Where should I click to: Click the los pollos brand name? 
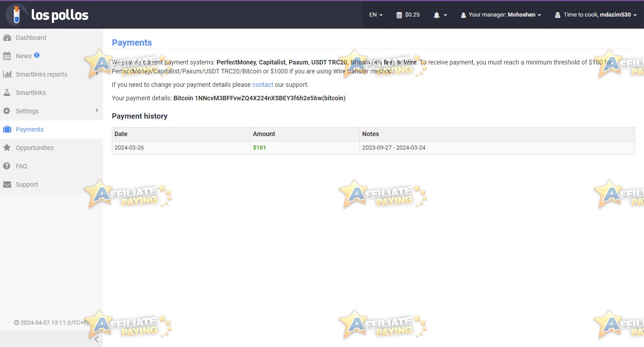(60, 15)
